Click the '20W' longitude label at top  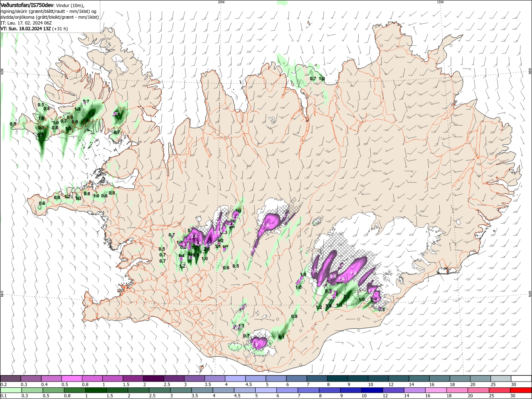pos(221,2)
